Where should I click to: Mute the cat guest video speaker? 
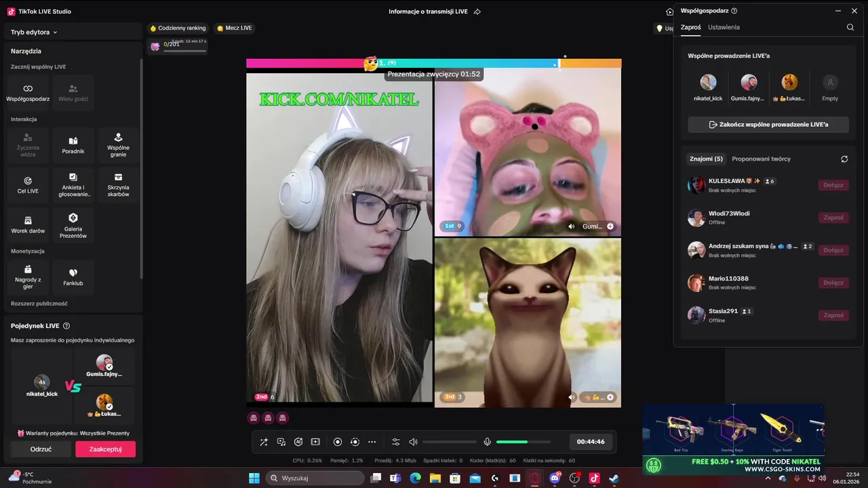click(572, 397)
